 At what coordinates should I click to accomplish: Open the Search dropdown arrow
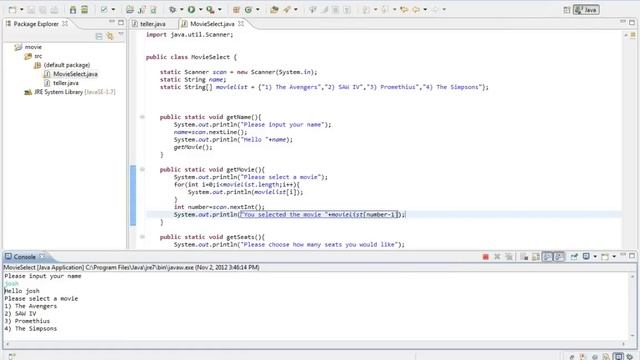[296, 9]
